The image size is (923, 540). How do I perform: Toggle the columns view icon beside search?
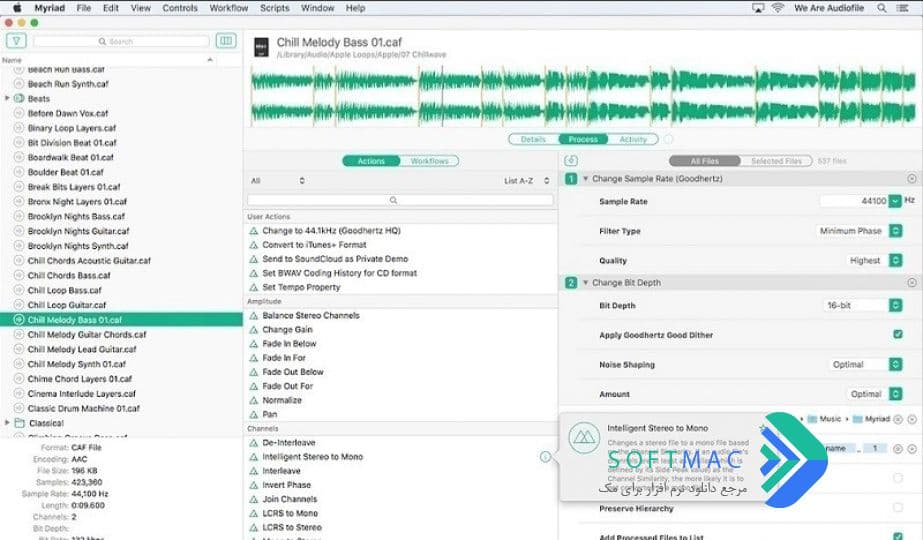point(226,41)
